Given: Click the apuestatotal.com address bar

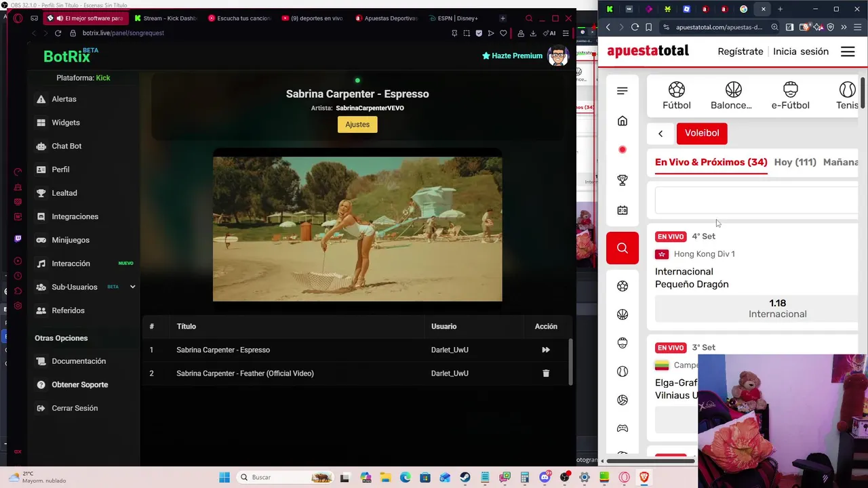Looking at the screenshot, I should point(719,27).
